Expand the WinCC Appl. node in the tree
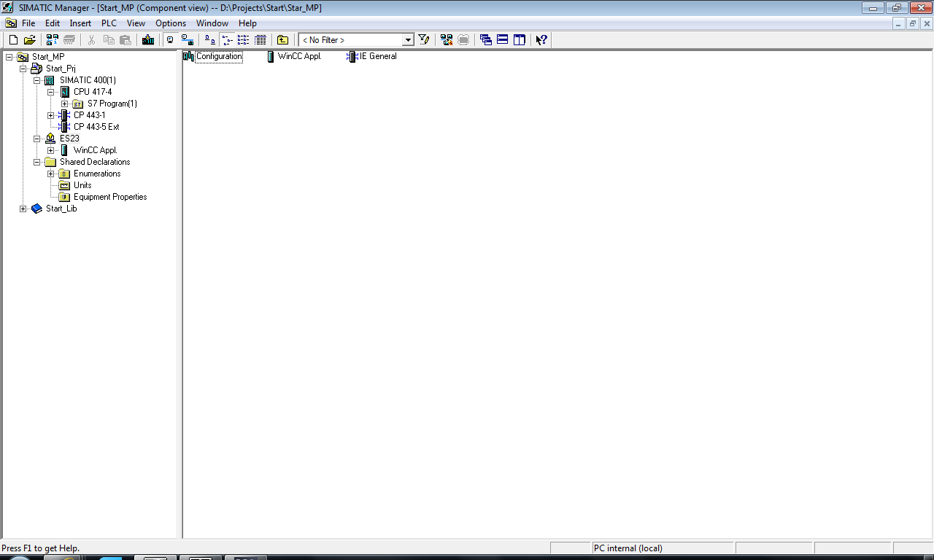Screen dimensions: 934x560 click(50, 150)
